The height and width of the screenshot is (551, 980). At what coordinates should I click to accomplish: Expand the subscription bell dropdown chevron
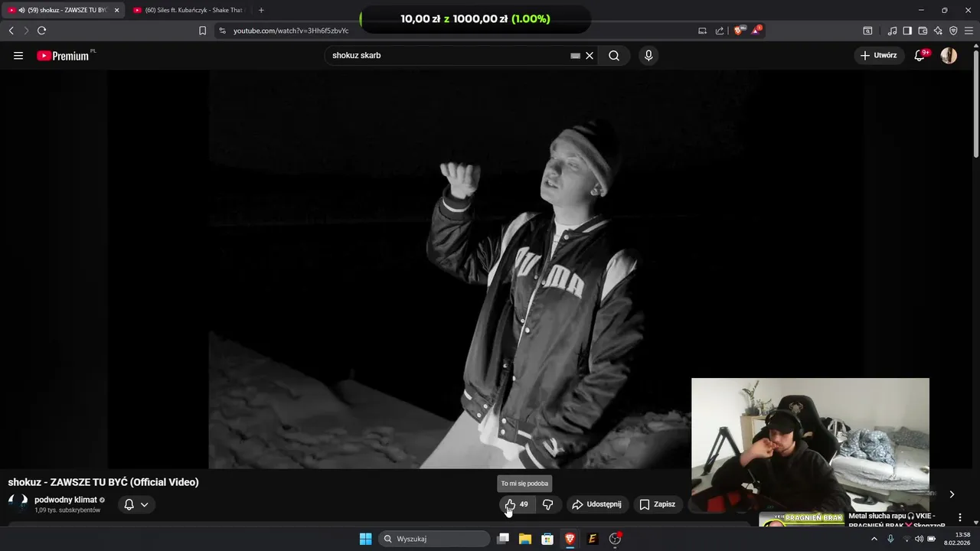(144, 504)
